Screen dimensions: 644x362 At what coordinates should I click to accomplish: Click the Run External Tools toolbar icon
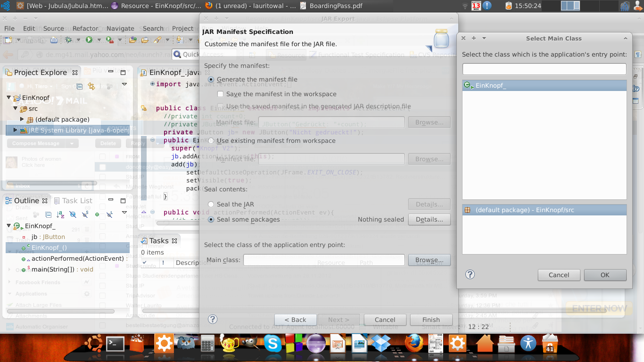click(110, 40)
